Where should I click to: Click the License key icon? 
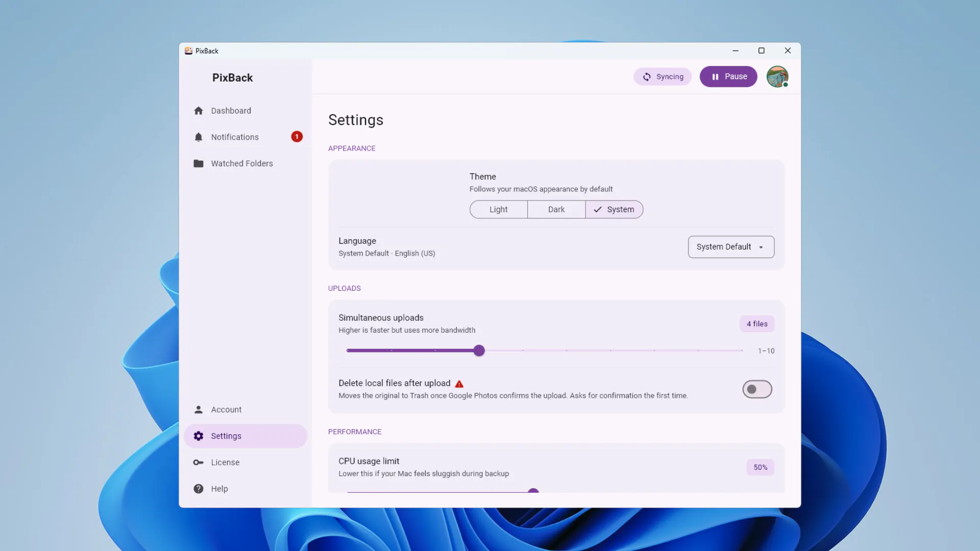[x=199, y=462]
